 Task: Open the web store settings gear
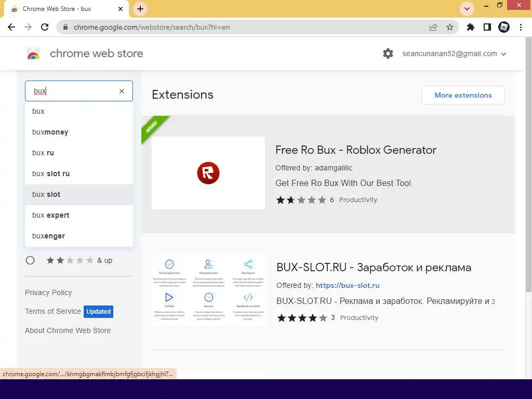(388, 54)
